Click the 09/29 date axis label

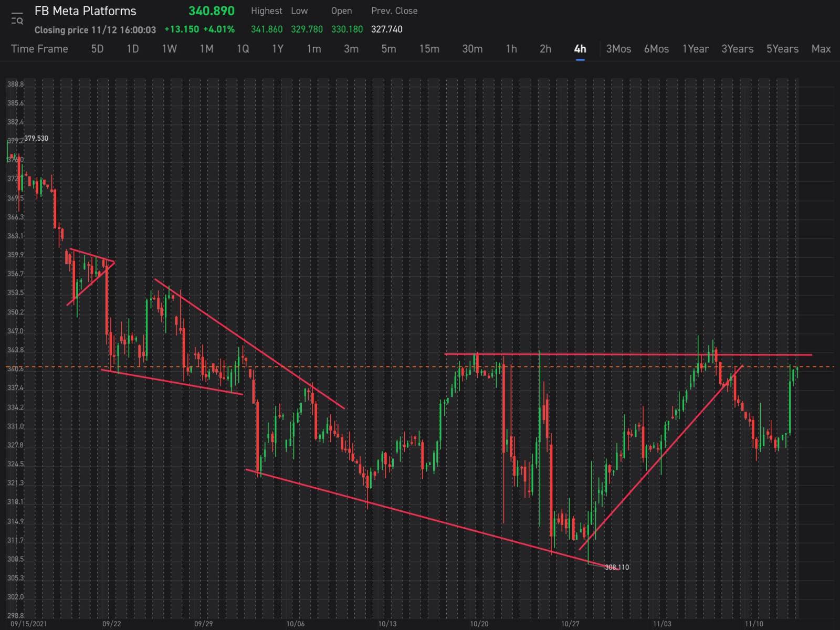tap(203, 624)
